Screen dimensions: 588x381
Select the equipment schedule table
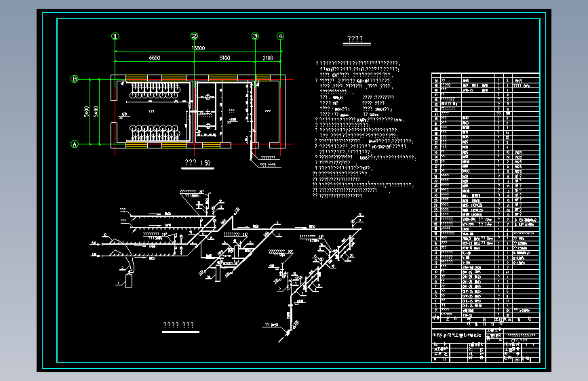[x=486, y=200]
